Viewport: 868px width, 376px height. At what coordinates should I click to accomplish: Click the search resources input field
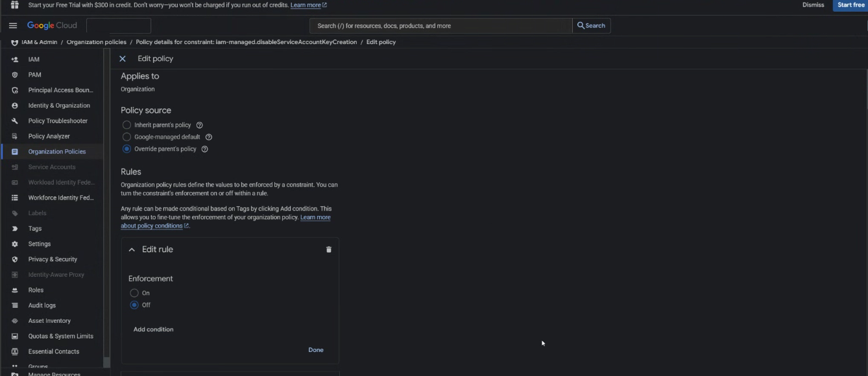coord(441,26)
